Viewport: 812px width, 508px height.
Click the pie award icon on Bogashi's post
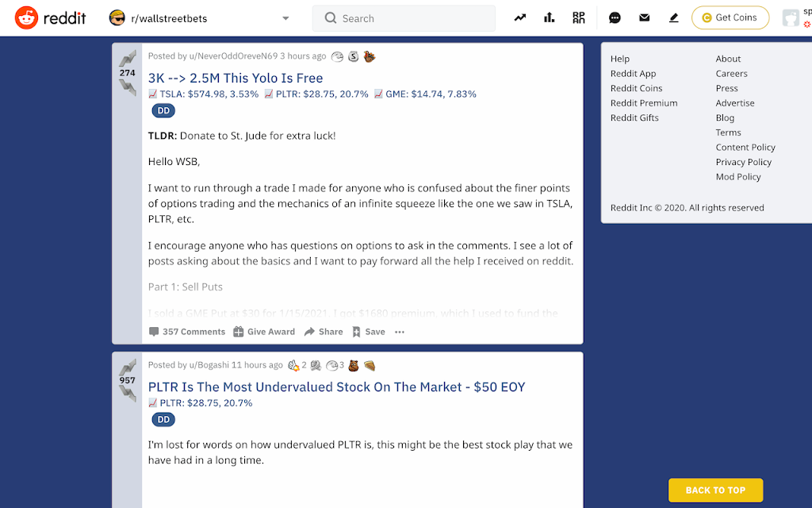coord(370,365)
